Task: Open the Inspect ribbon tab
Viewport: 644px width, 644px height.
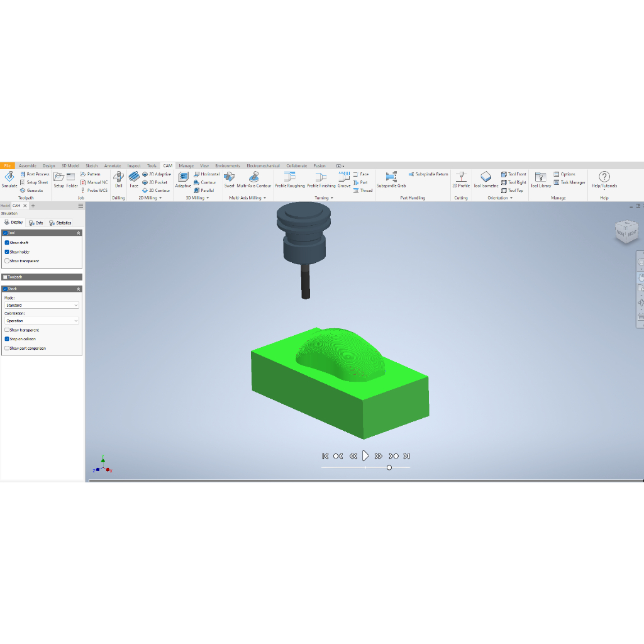Action: coord(134,166)
